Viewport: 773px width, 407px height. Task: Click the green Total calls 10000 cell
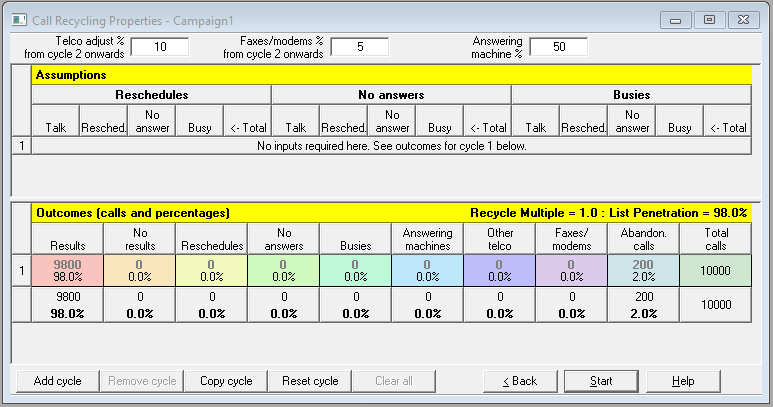[715, 270]
